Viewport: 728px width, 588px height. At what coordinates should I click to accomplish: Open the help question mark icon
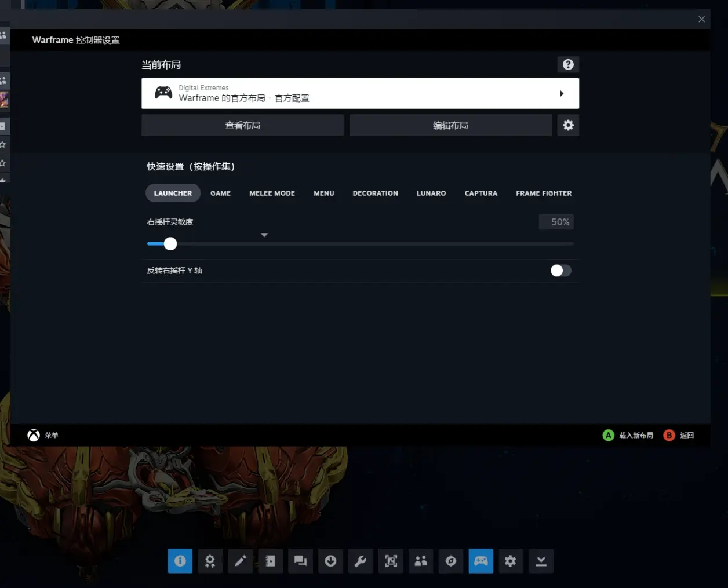(568, 64)
